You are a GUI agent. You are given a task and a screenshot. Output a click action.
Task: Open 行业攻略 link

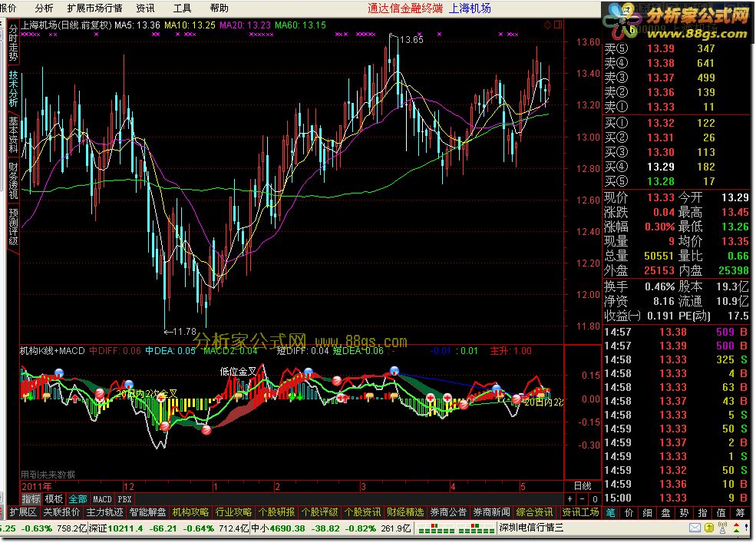coord(233,512)
